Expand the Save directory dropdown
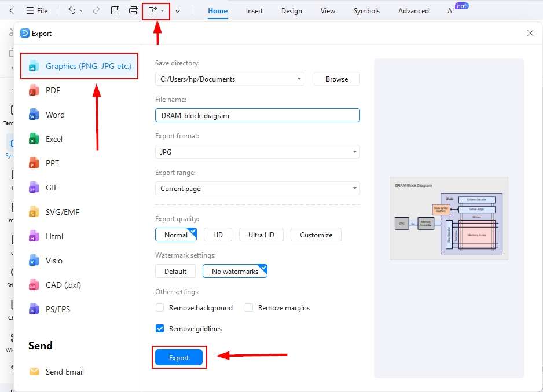 click(299, 79)
